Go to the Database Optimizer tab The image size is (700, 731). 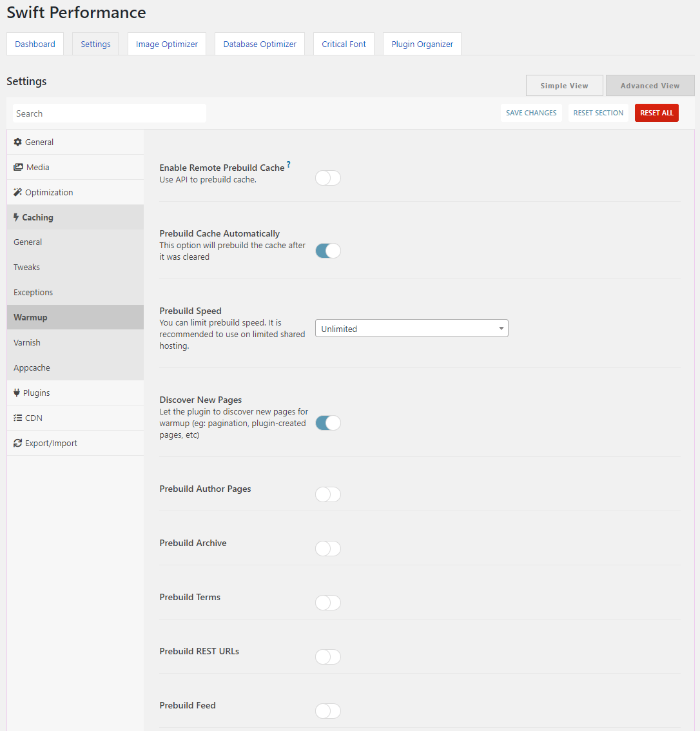pos(260,44)
